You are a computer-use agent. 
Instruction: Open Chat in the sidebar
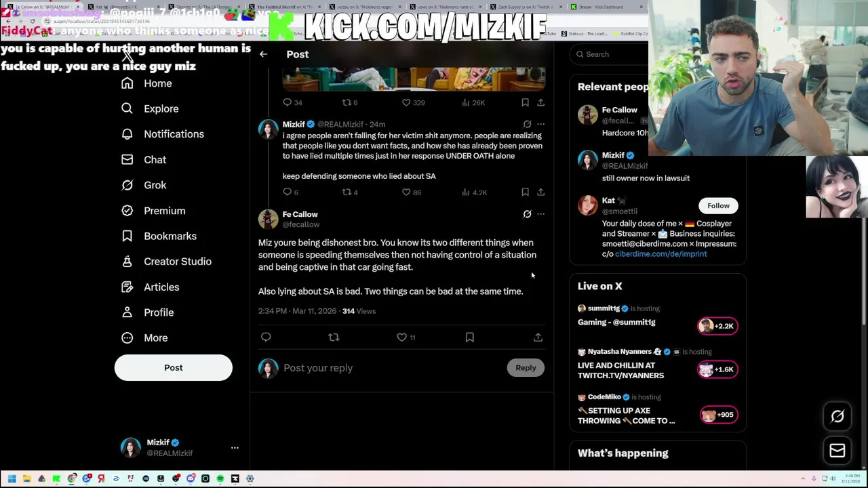[144, 160]
